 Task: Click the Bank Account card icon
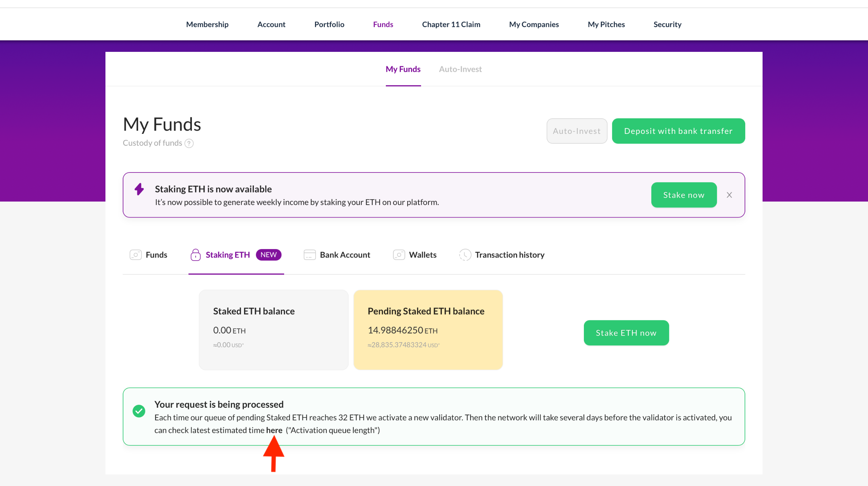click(310, 255)
